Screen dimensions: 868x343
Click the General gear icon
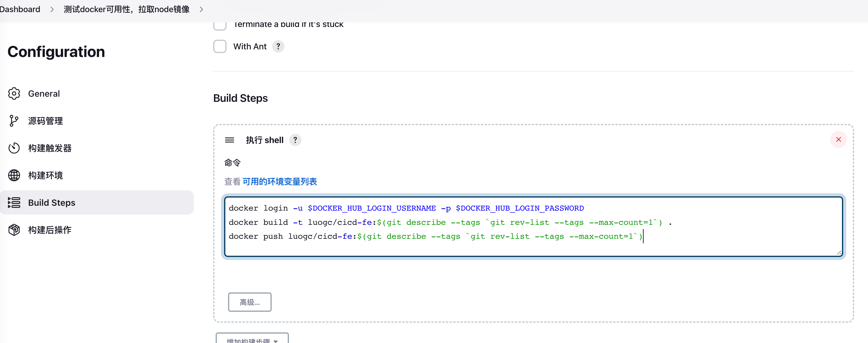[x=14, y=93]
